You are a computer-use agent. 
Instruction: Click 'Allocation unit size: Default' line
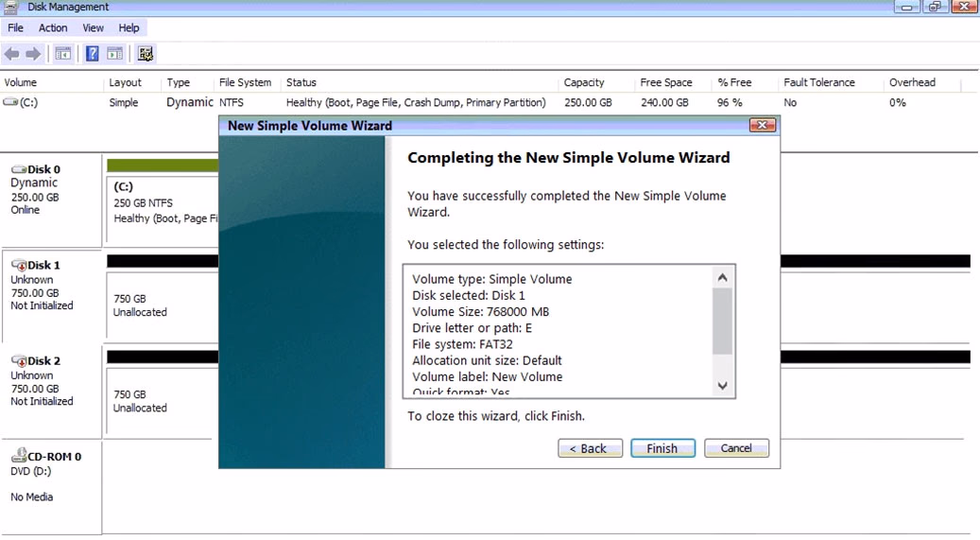(487, 360)
